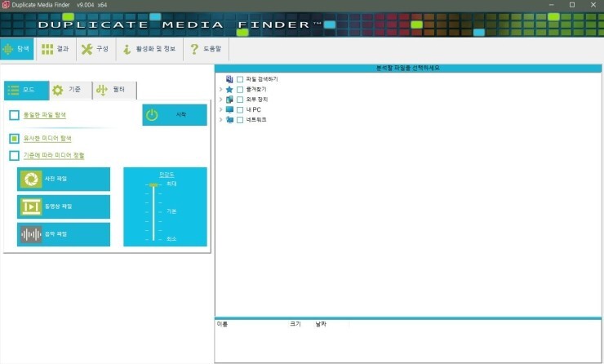Tick the 내 PC checkbox
Screen dimensions: 604x364
(240, 110)
